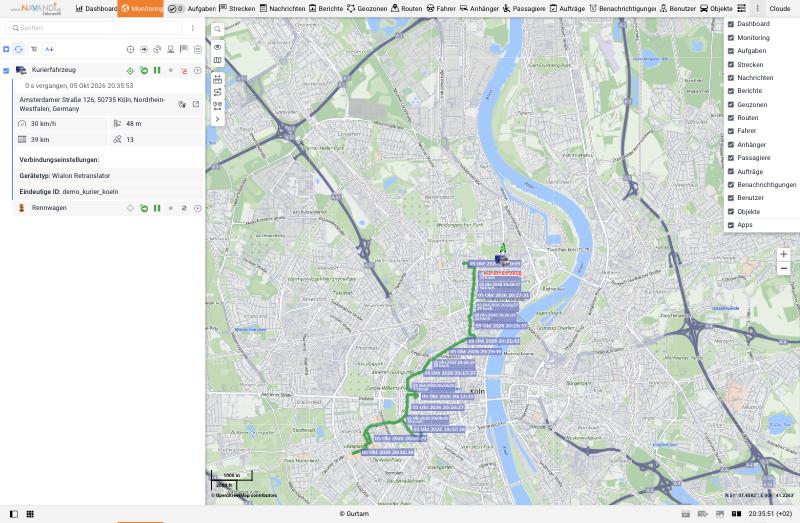
Task: Click the movement state column icon
Action: pos(144,49)
